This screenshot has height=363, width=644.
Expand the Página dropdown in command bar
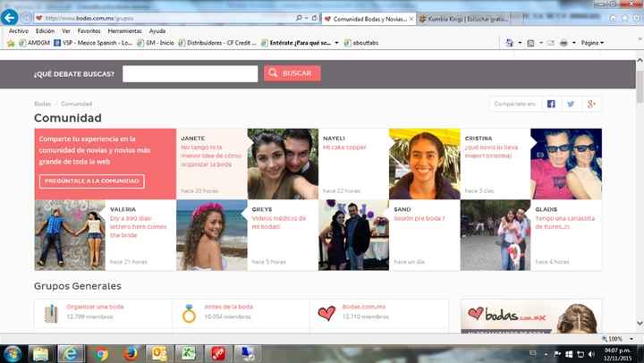point(592,43)
